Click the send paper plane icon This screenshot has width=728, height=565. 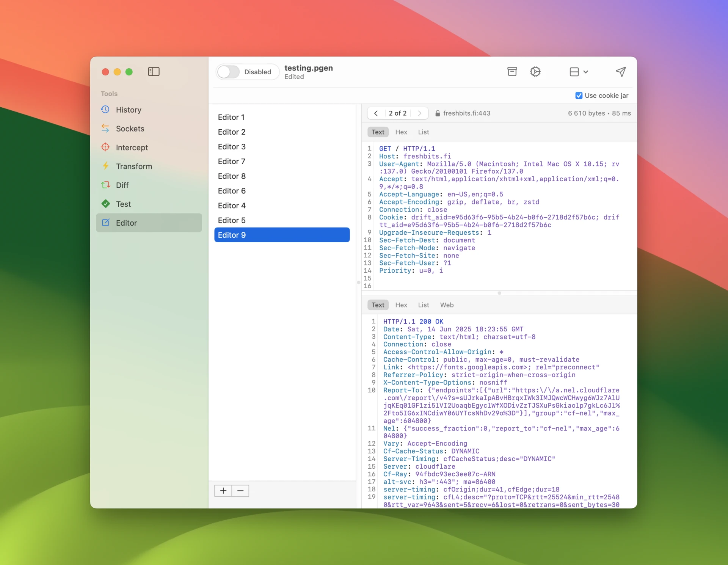point(620,72)
